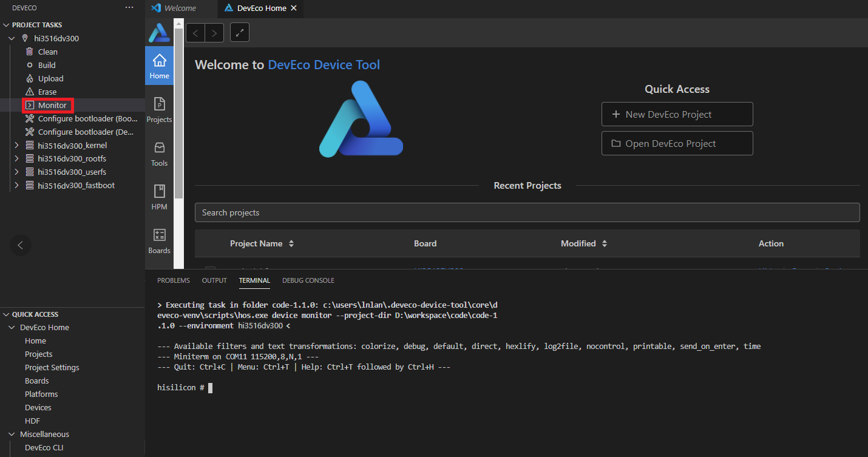Open the PROBLEMS panel tab
The height and width of the screenshot is (457, 868).
pyautogui.click(x=174, y=280)
